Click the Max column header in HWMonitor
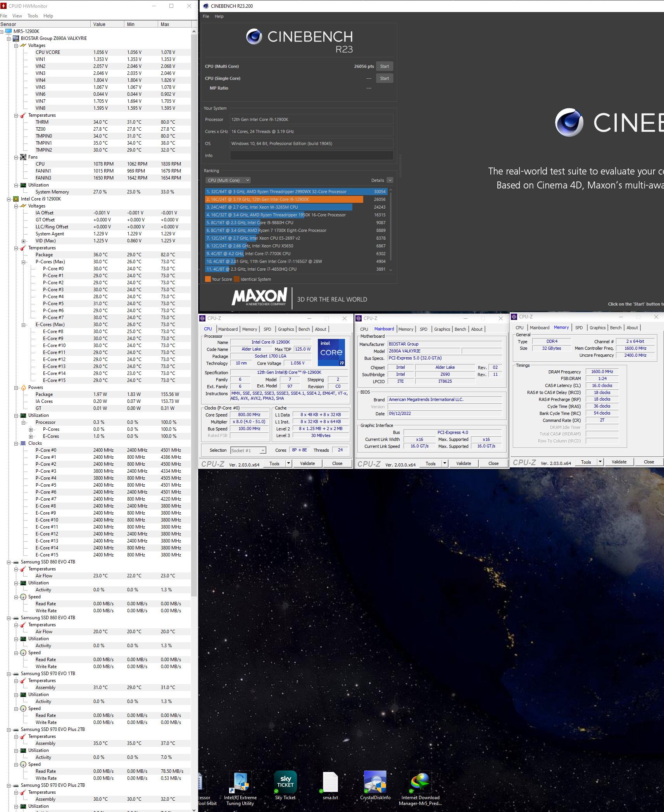The width and height of the screenshot is (664, 812). click(175, 24)
